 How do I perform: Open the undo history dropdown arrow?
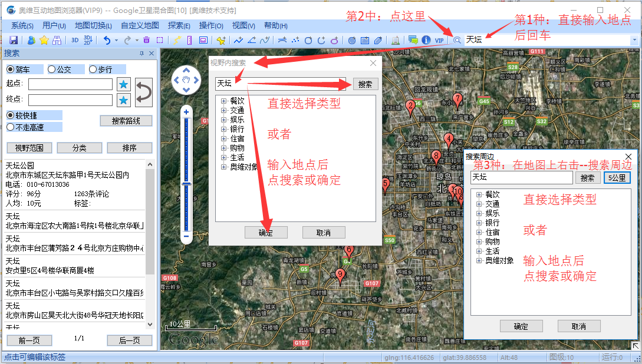click(117, 40)
